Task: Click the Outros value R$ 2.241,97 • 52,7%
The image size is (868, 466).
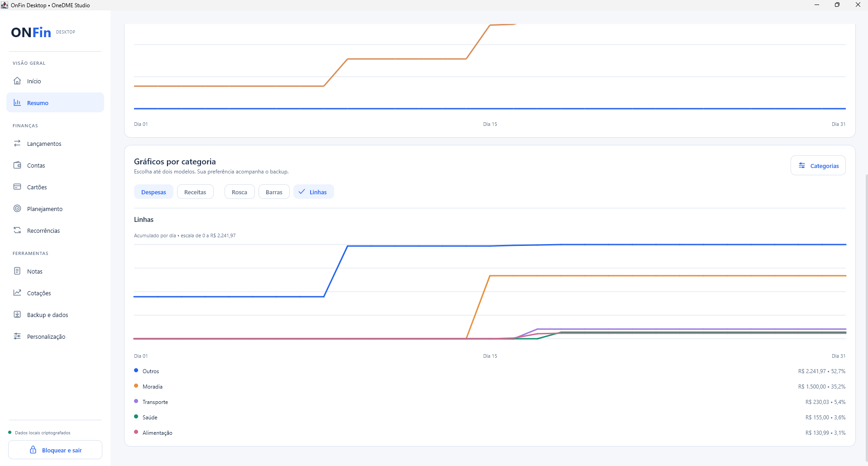Action: point(822,371)
